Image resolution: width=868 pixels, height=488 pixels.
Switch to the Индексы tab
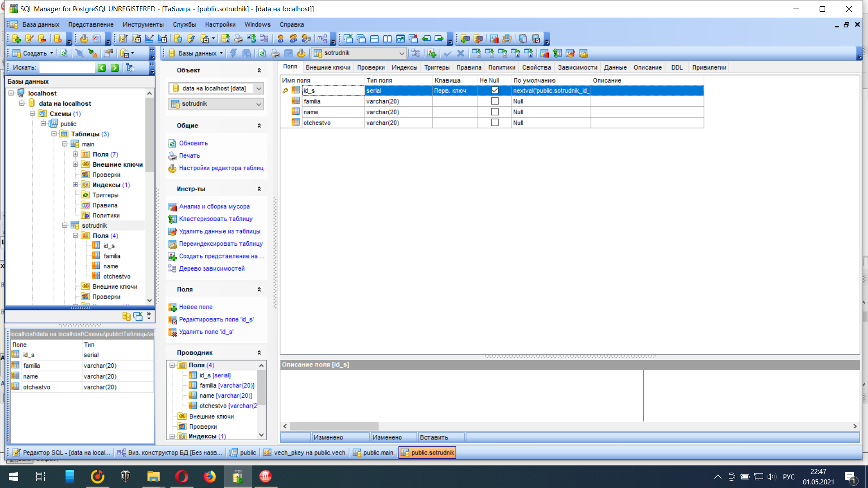404,67
